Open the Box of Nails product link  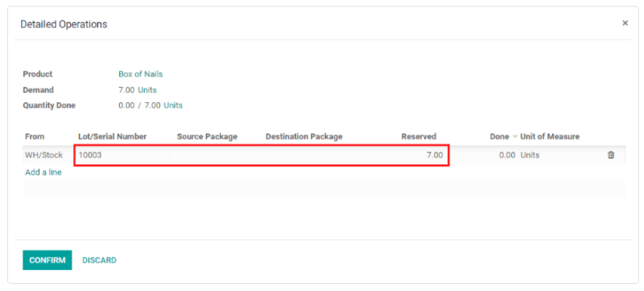[140, 74]
